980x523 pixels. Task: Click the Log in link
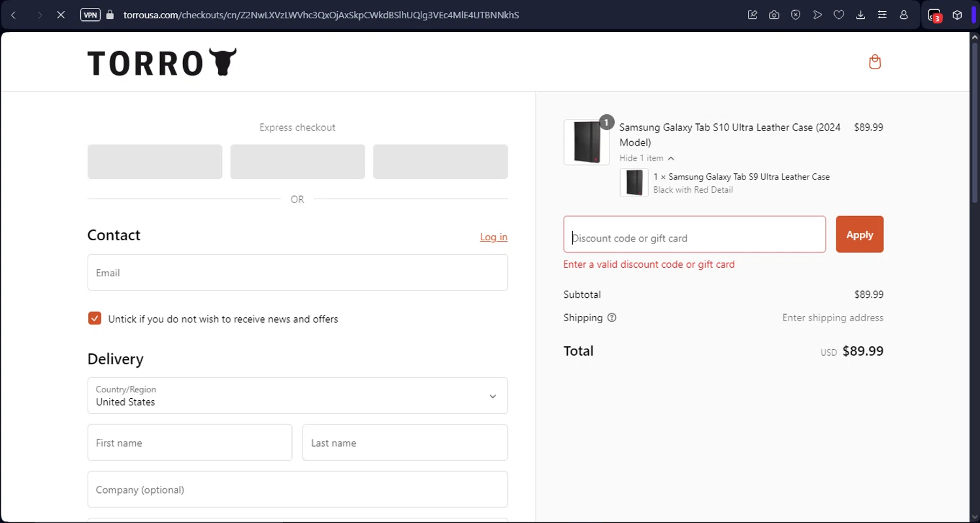click(494, 237)
